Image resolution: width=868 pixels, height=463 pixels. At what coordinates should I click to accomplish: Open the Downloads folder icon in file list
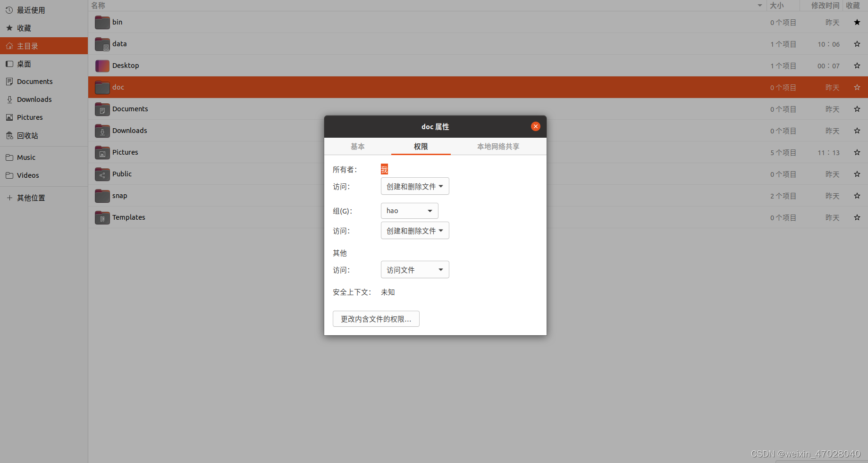pos(102,131)
